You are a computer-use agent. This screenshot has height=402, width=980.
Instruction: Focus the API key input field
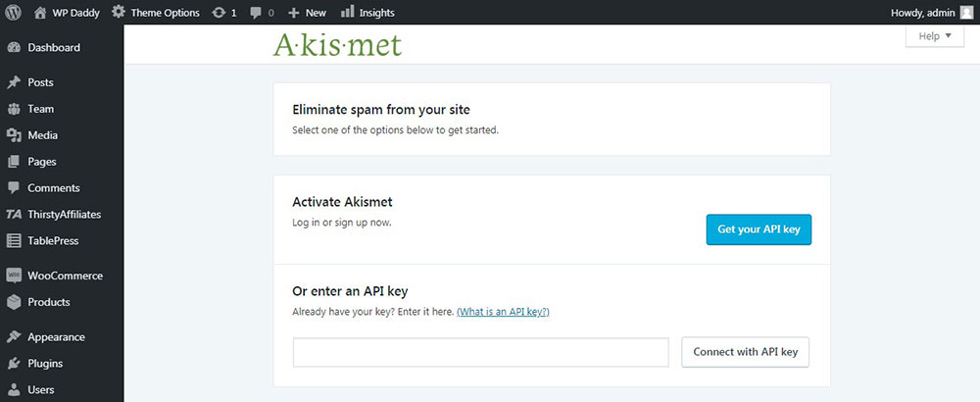click(481, 353)
